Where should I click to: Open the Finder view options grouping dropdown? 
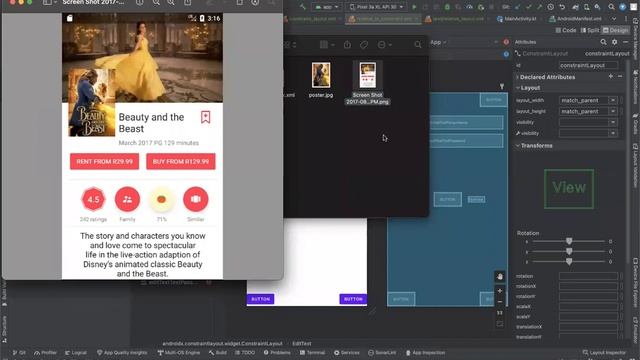tap(327, 44)
